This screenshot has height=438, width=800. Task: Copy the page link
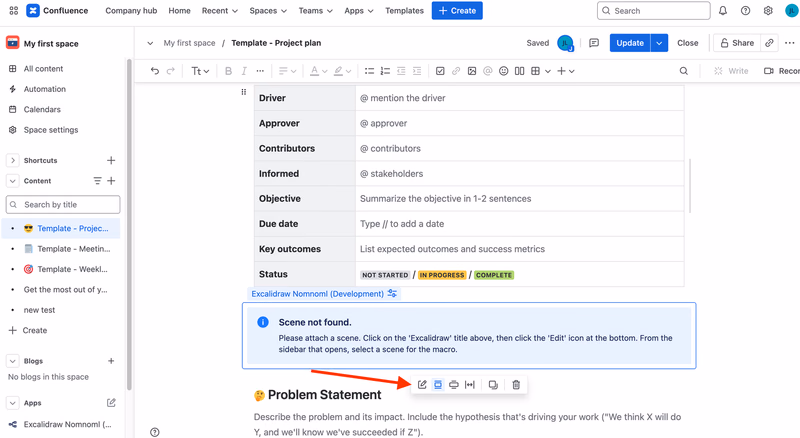(769, 43)
